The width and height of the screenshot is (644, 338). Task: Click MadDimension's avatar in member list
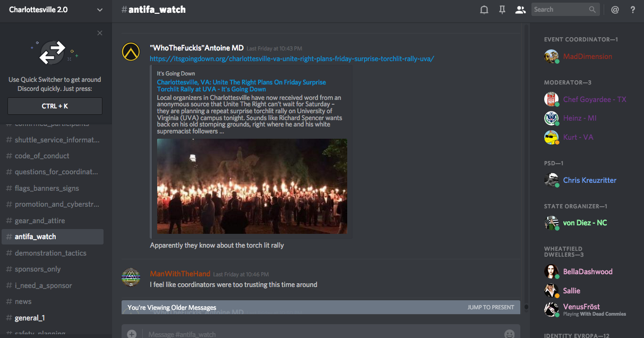click(552, 56)
